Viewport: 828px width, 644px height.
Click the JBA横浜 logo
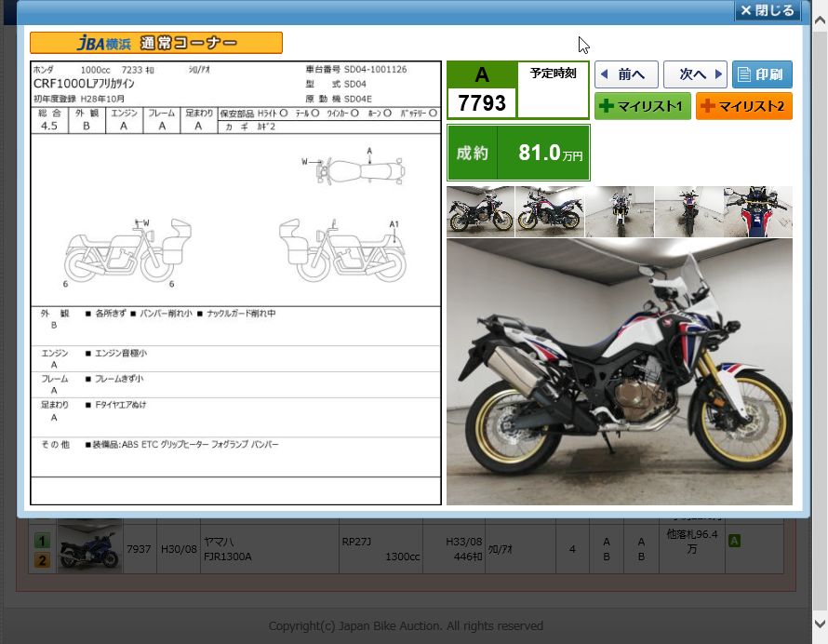click(x=105, y=42)
